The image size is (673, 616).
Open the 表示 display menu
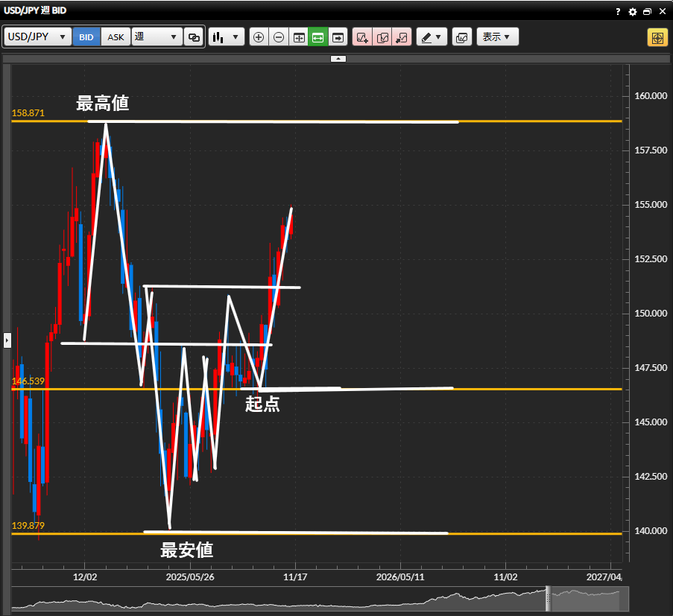pyautogui.click(x=497, y=37)
